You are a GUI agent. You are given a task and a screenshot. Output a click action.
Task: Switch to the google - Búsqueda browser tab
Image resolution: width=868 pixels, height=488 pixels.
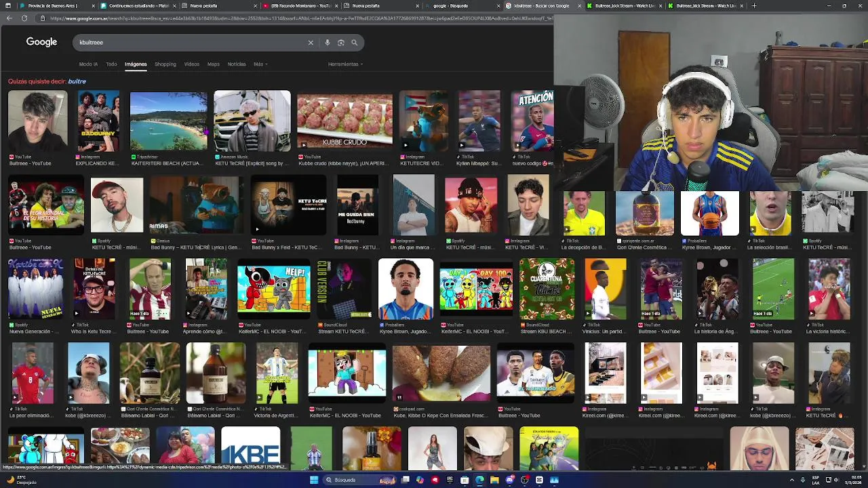coord(462,5)
